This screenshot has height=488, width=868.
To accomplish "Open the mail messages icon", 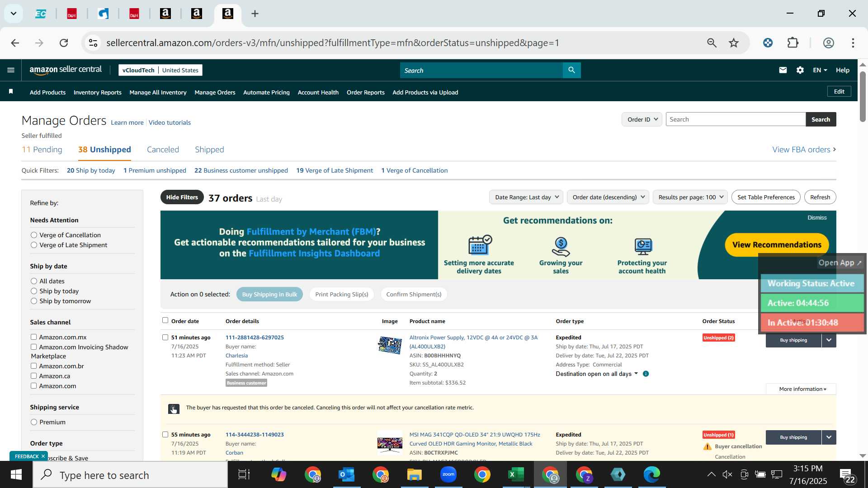I will click(x=783, y=70).
